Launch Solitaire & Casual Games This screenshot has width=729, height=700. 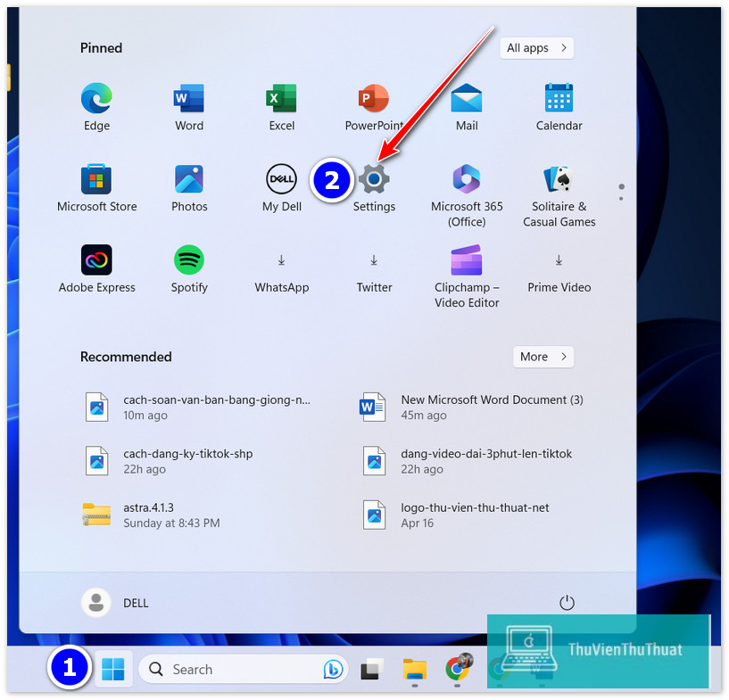[x=559, y=195]
